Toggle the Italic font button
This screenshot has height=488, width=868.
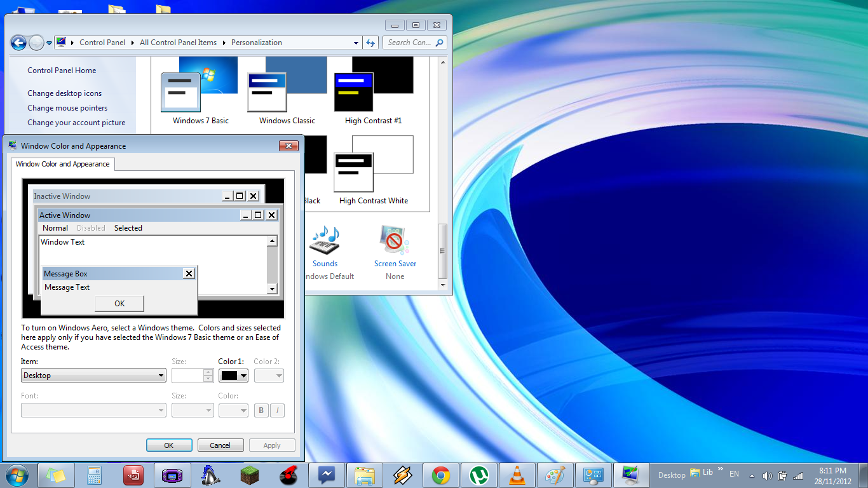click(277, 410)
